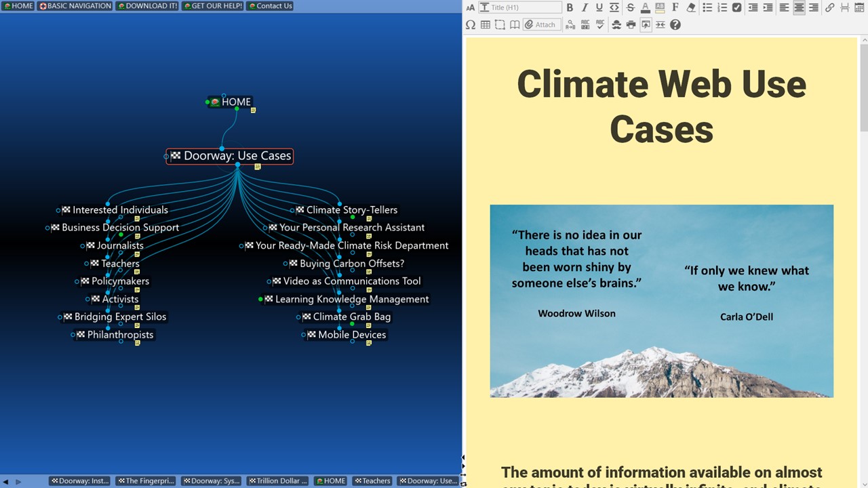Choose the text highlight color swatch

click(660, 7)
